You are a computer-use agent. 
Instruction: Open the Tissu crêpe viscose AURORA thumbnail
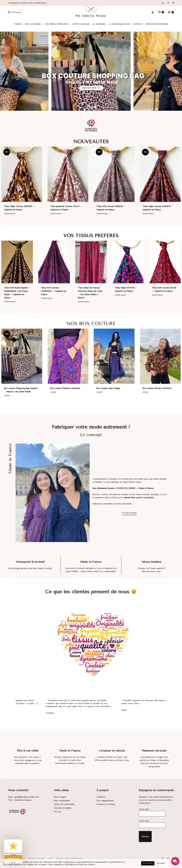(x=22, y=174)
